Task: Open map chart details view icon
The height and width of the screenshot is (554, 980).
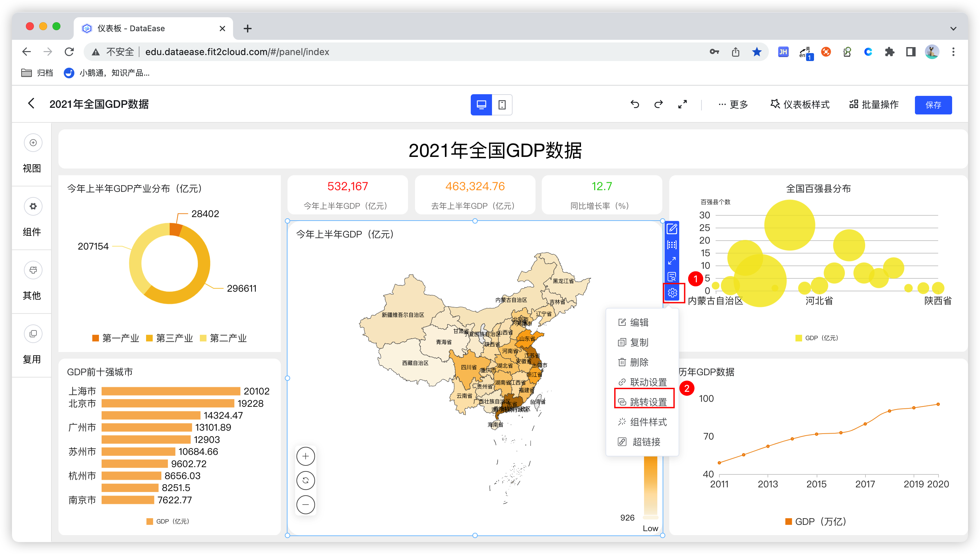Action: pos(672,277)
